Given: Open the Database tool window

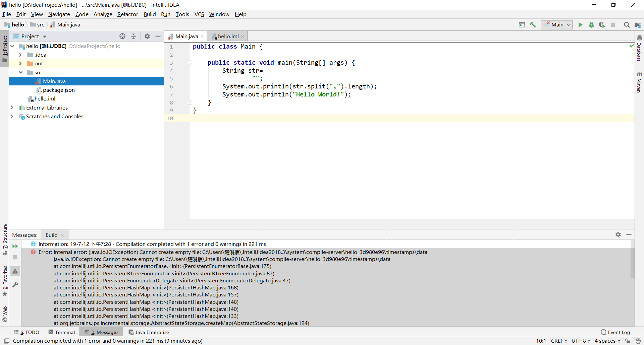Looking at the screenshot, I should (639, 49).
